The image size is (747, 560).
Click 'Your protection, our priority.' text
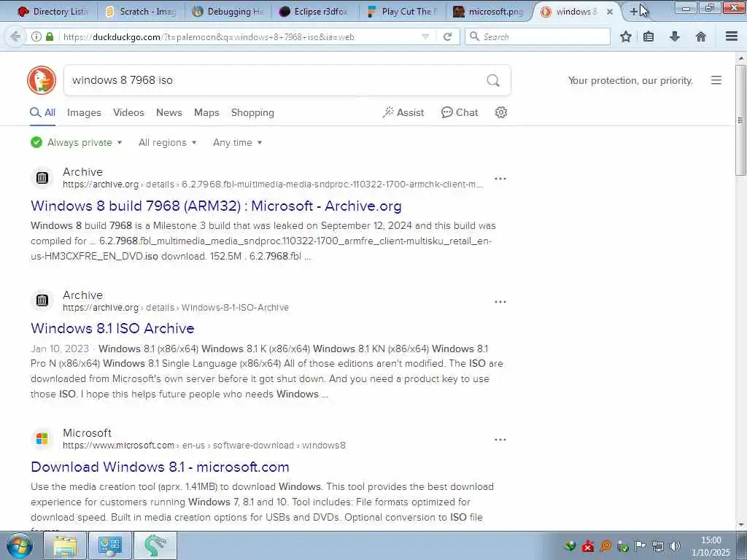[x=630, y=80]
